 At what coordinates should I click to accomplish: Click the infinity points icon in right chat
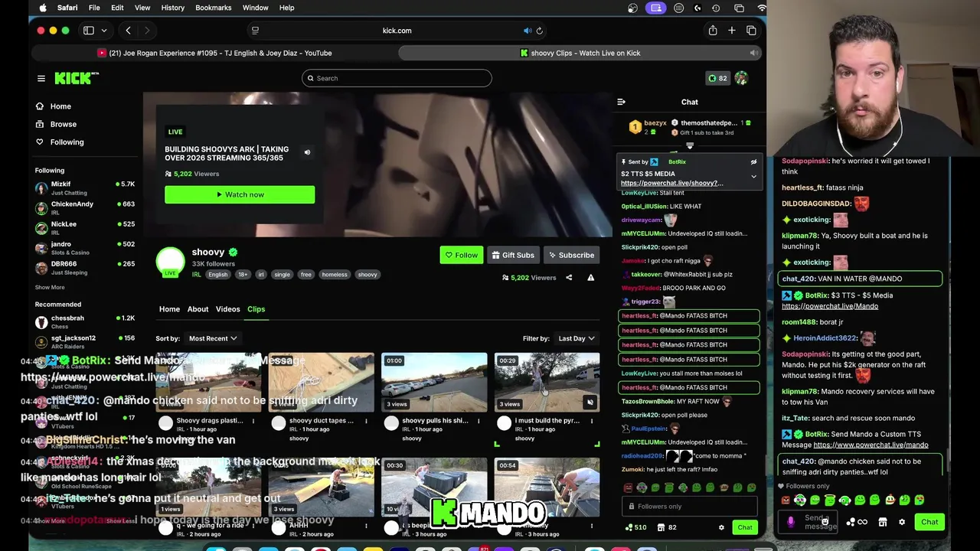click(x=858, y=522)
